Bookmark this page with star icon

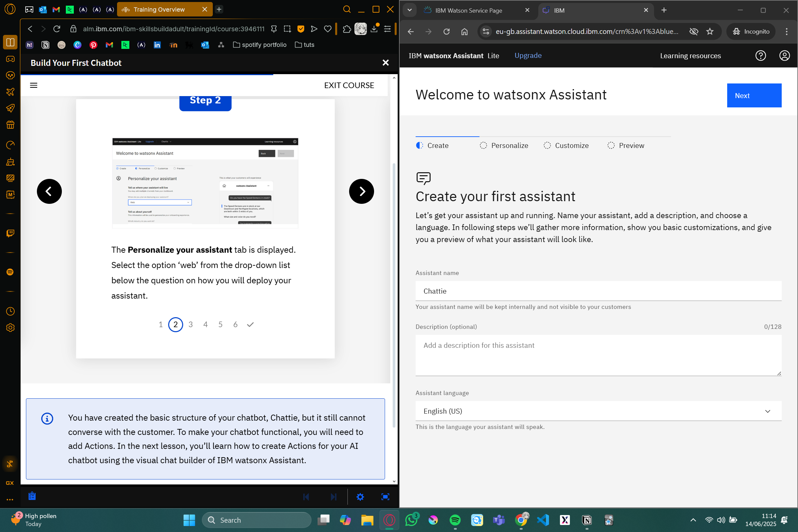710,32
